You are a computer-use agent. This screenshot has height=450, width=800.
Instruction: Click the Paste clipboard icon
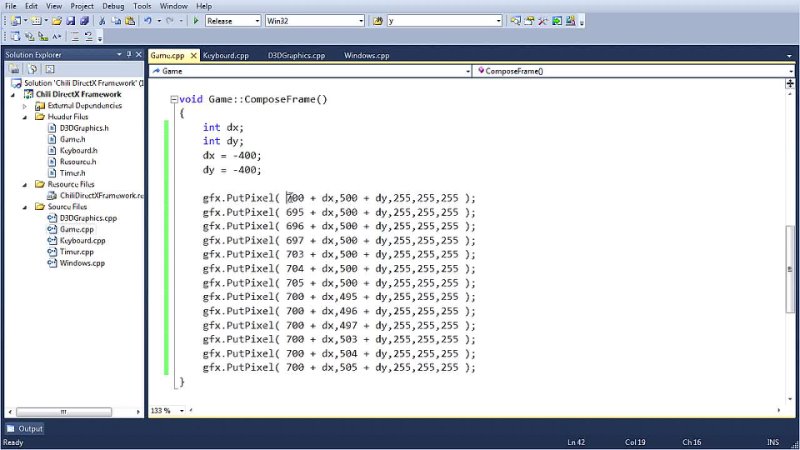[x=130, y=21]
